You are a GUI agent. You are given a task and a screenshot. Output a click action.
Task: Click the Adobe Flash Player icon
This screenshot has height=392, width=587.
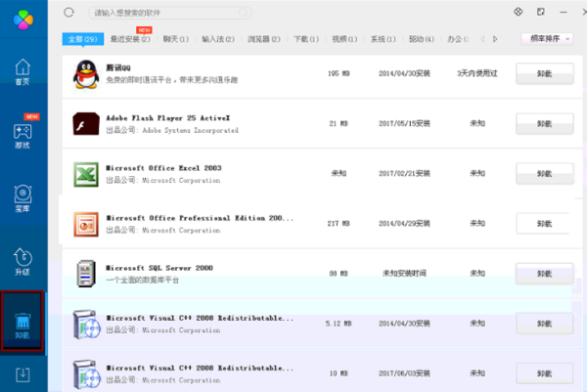tap(86, 123)
